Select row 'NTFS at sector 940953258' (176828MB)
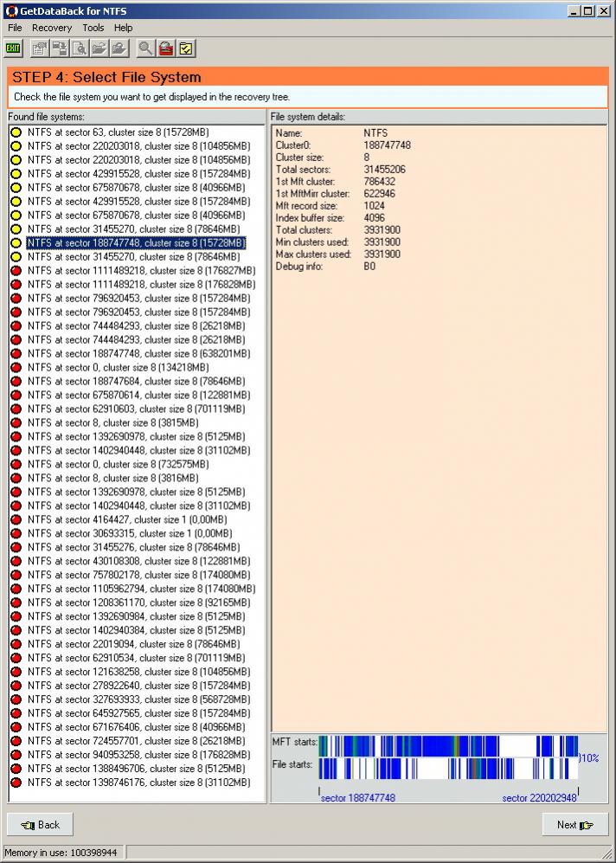Image resolution: width=616 pixels, height=863 pixels. [138, 755]
